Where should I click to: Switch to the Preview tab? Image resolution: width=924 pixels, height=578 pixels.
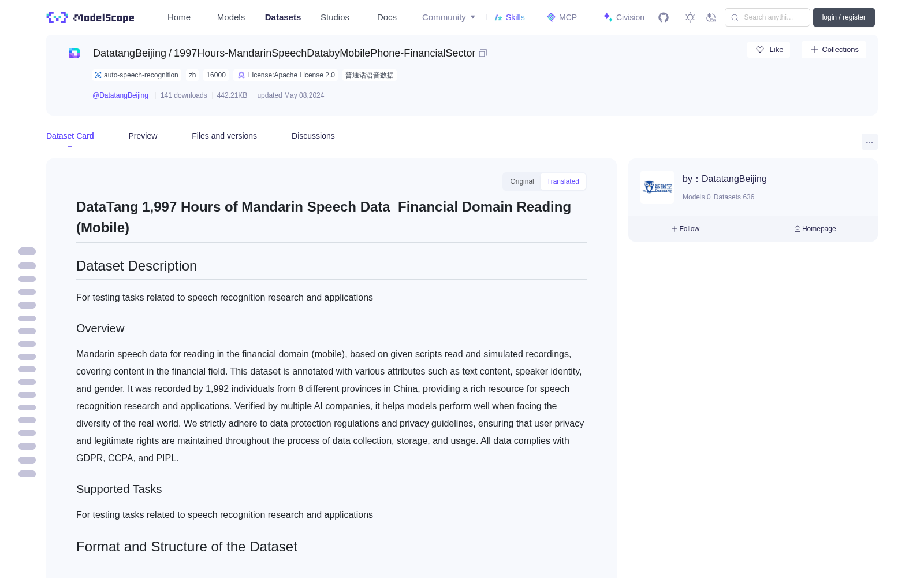click(143, 136)
